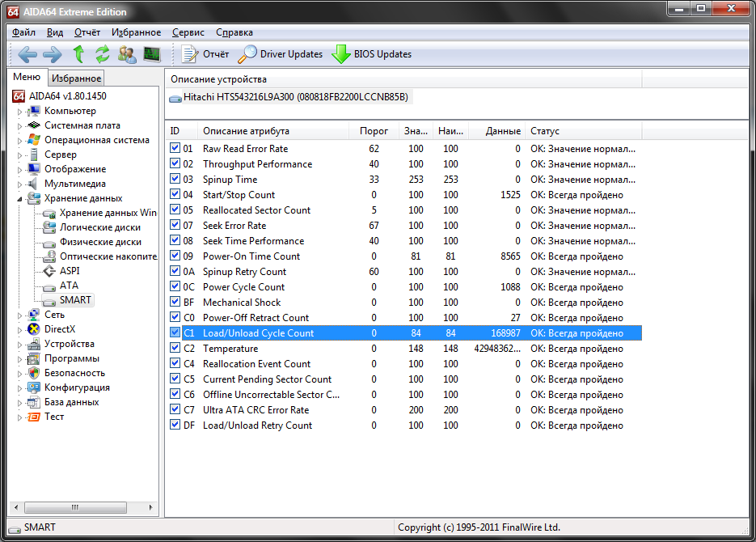Click the Back navigation arrow icon

27,54
